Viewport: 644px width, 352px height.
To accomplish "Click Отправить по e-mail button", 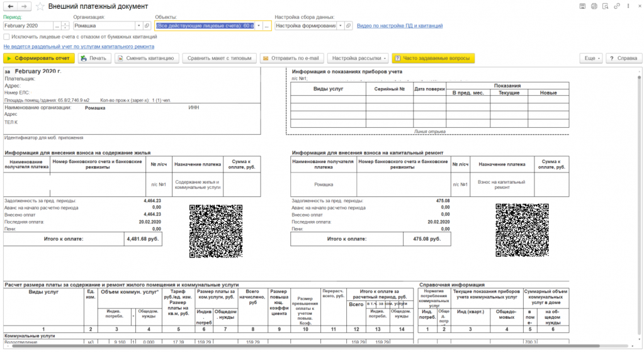I will coord(291,59).
